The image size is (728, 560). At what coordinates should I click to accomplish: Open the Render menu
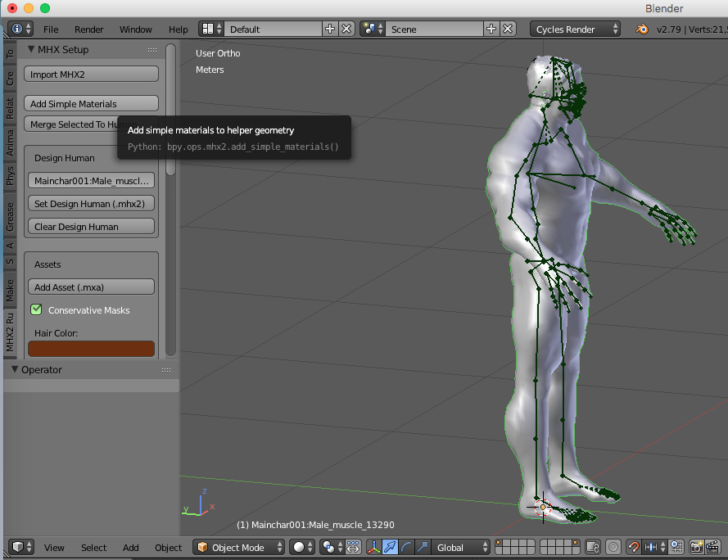coord(88,29)
